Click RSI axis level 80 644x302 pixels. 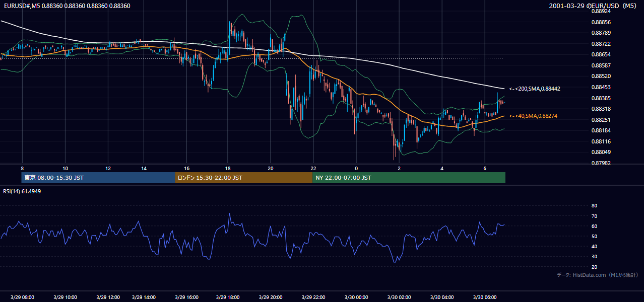pos(594,206)
